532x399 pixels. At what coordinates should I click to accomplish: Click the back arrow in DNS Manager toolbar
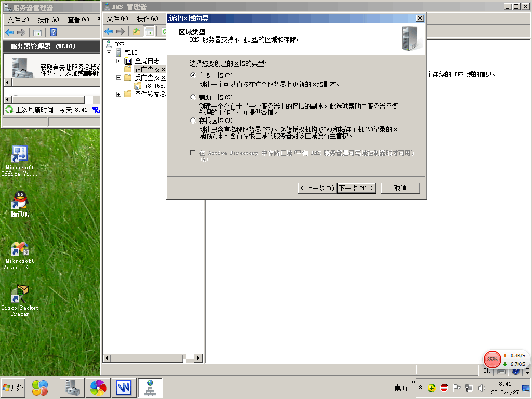pyautogui.click(x=109, y=32)
